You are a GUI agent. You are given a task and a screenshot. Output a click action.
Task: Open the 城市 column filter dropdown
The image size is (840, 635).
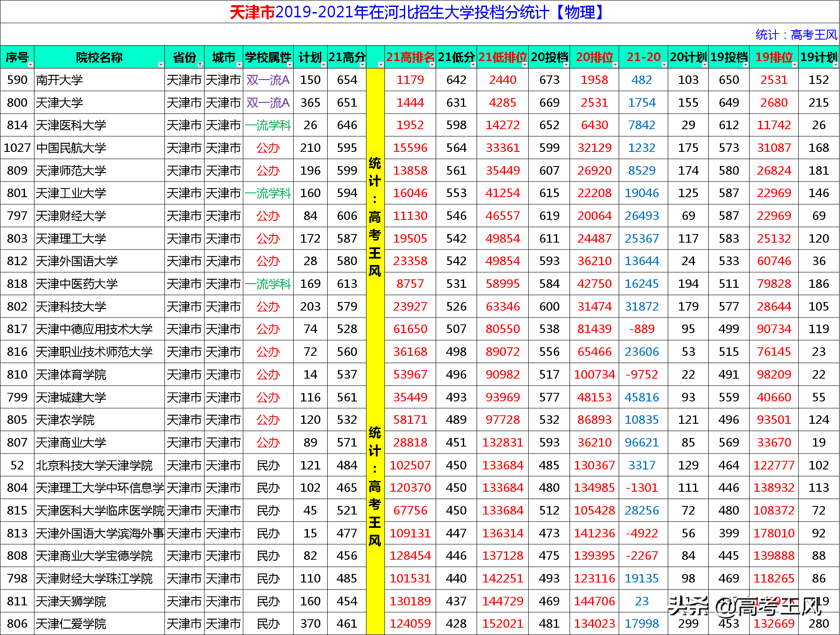(240, 65)
